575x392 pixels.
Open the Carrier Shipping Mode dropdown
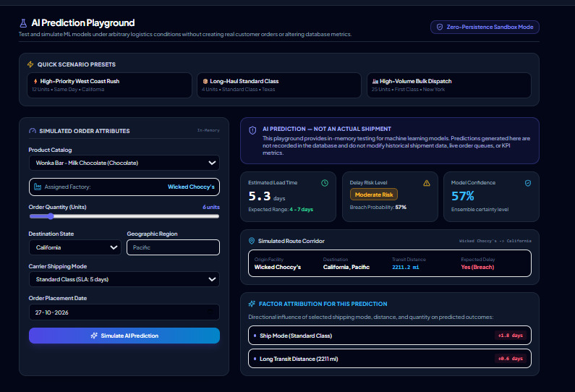[x=124, y=279]
